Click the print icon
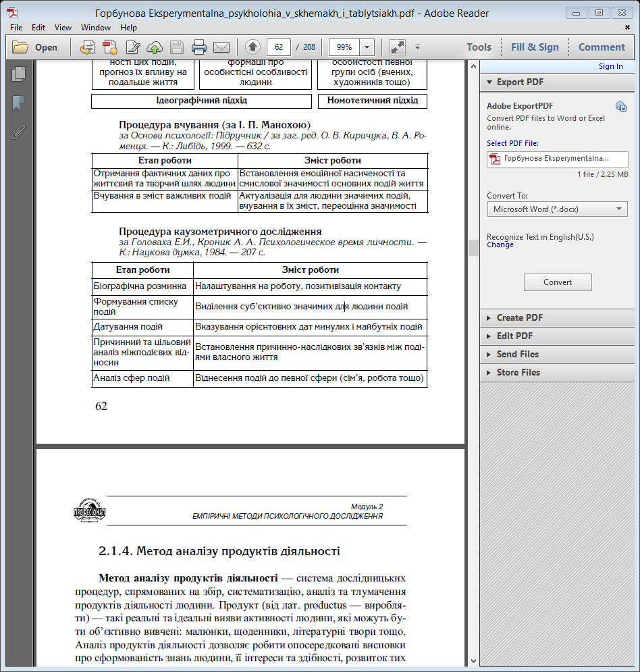This screenshot has width=640, height=672. 198,47
